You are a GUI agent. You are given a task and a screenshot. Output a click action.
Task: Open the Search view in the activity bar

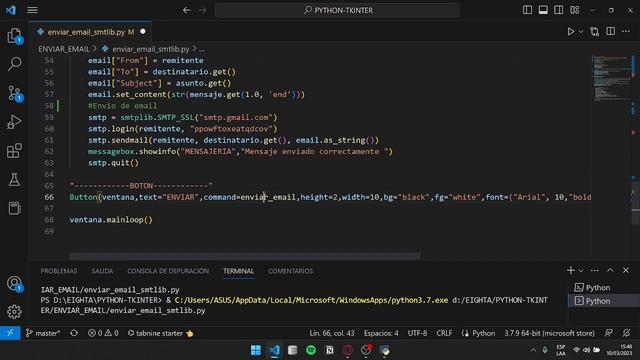click(14, 64)
